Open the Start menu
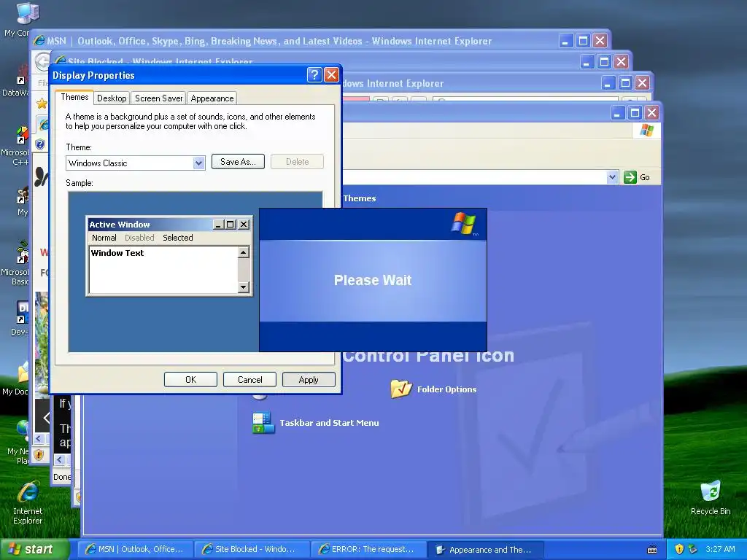 (34, 549)
